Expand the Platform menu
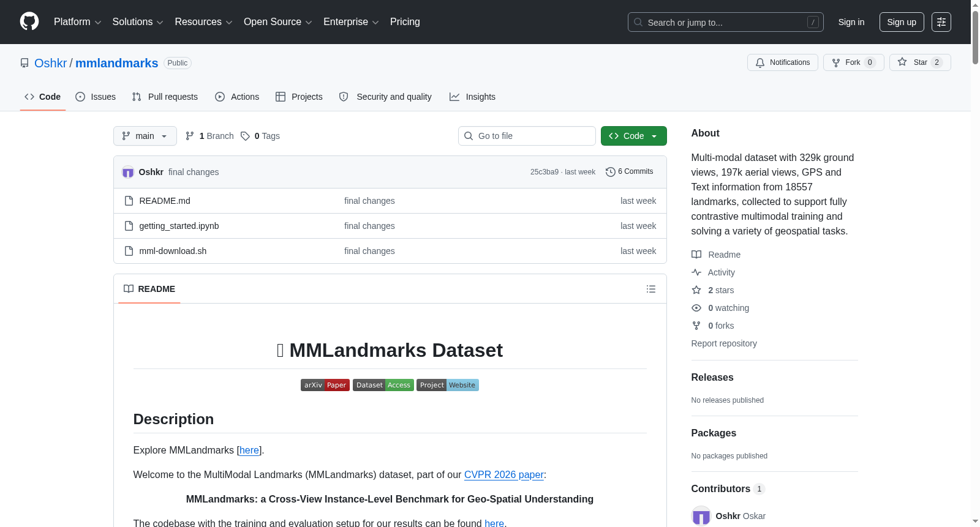The height and width of the screenshot is (527, 980). pyautogui.click(x=78, y=22)
